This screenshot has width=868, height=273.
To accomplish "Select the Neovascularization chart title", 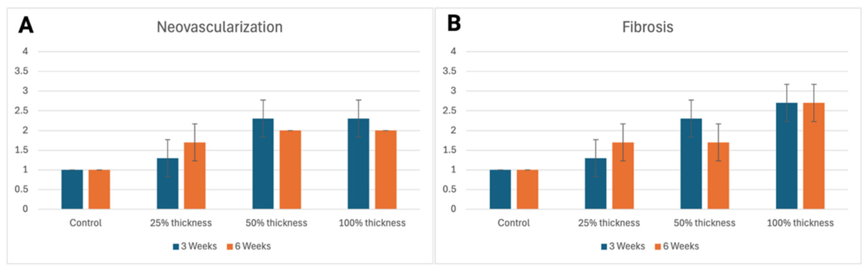I will click(219, 27).
